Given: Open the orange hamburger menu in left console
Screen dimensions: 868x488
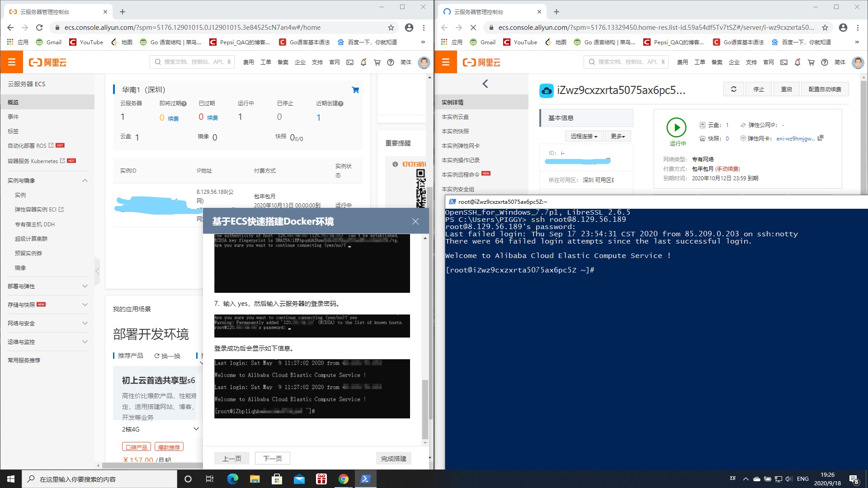Looking at the screenshot, I should 12,62.
